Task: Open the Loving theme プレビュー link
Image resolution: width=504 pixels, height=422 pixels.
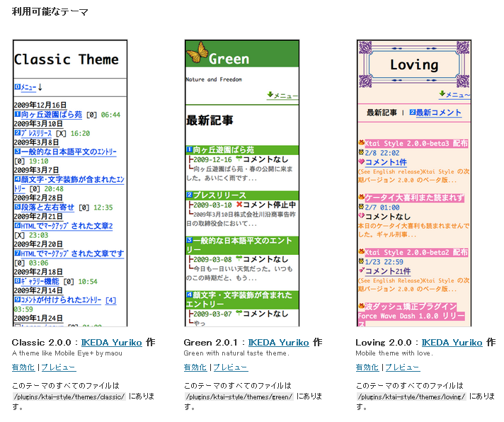Action: pos(401,367)
